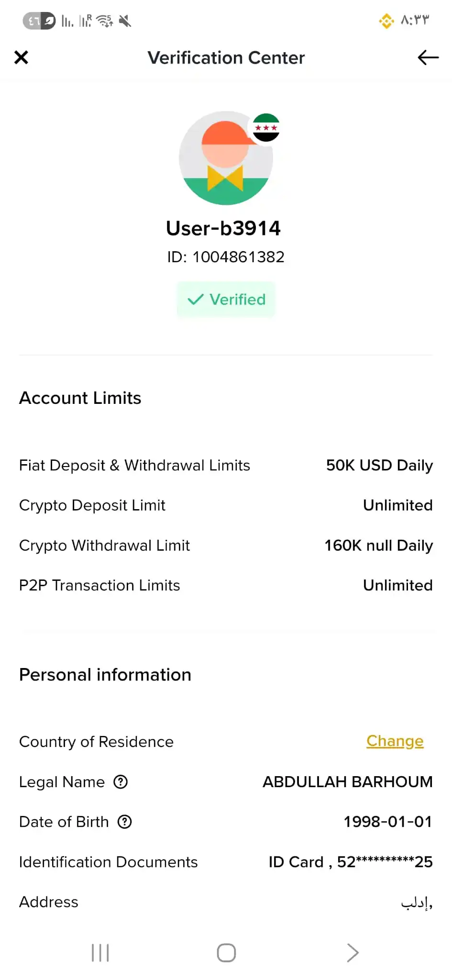This screenshot has height=980, width=452.
Task: Tap the flag badge on the avatar
Action: [x=266, y=128]
